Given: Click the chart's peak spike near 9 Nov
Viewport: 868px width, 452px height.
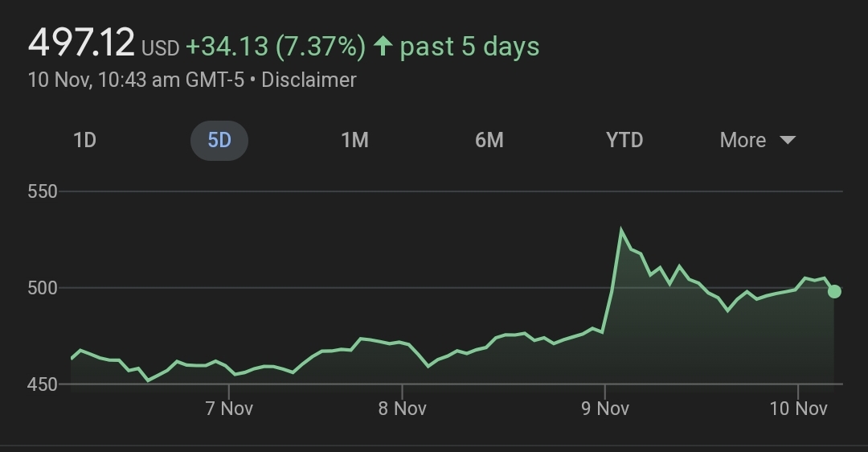Looking at the screenshot, I should 621,230.
